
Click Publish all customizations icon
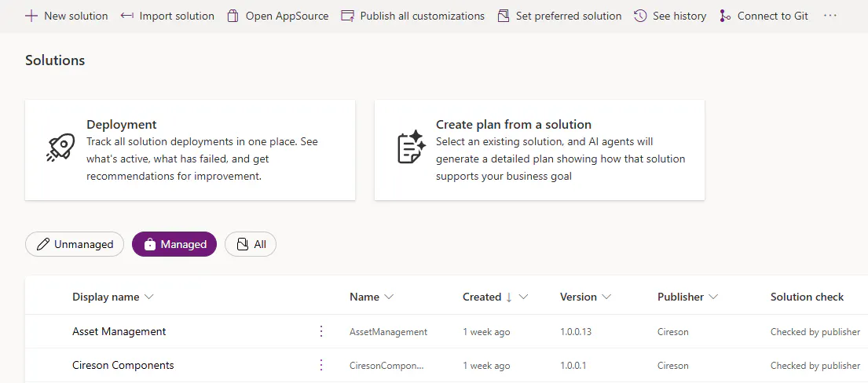point(347,16)
